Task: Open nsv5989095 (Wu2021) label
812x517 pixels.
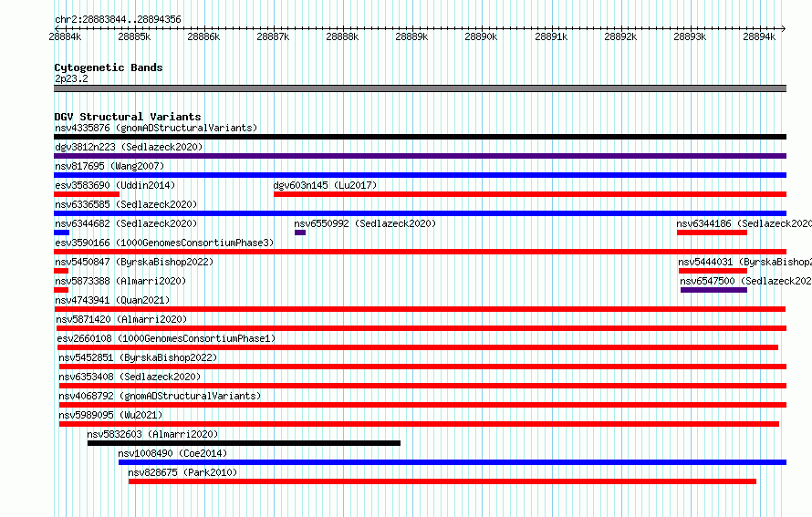Action: click(110, 415)
